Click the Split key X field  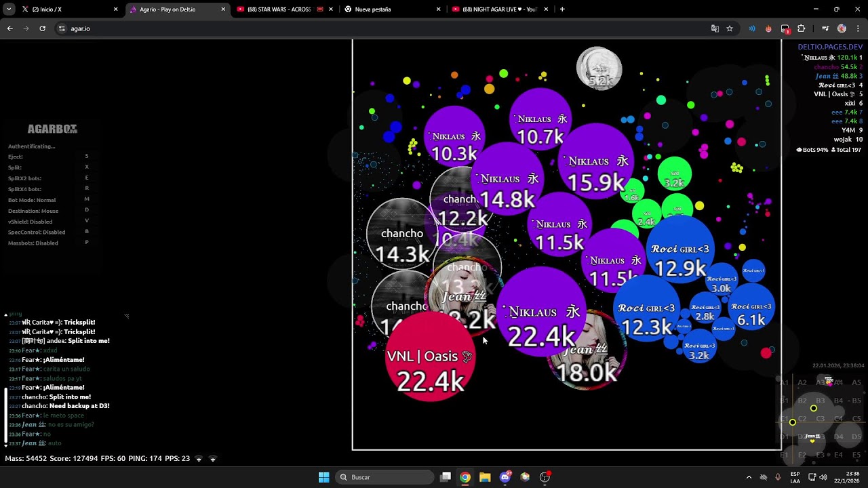click(87, 167)
